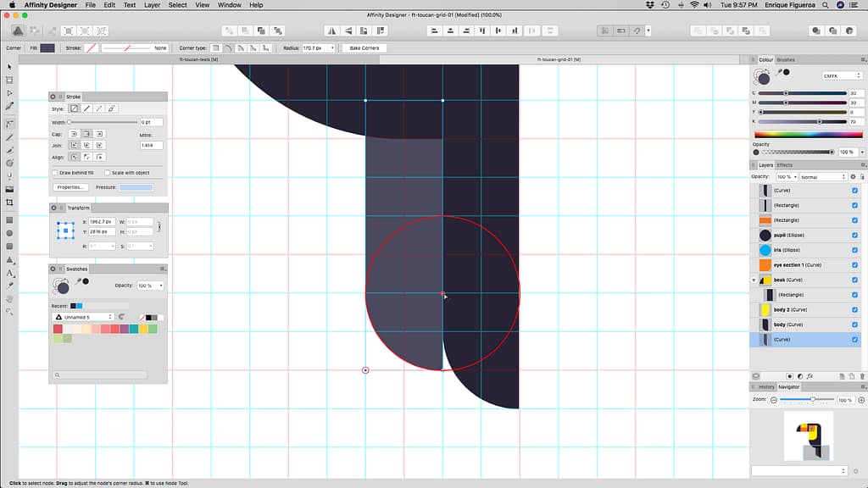Pick the Ellipse shape tool
The width and height of the screenshot is (868, 488).
click(x=9, y=233)
